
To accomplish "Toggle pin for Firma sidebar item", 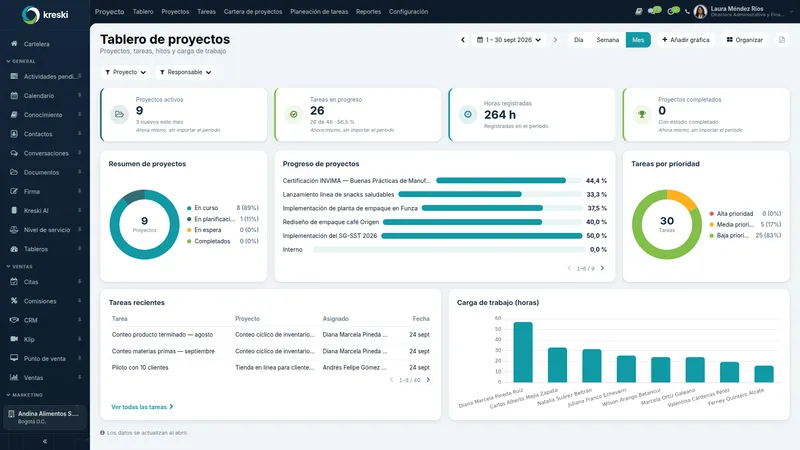I will tap(80, 191).
